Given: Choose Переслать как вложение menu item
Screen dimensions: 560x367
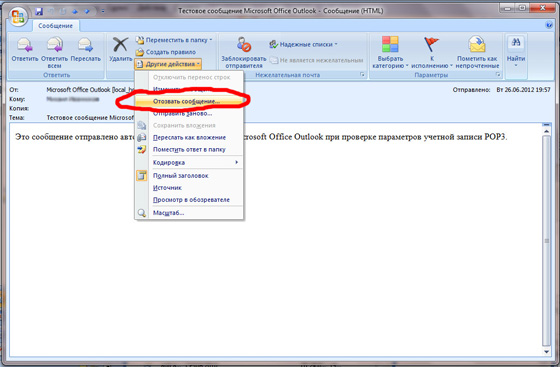Looking at the screenshot, I should click(189, 137).
